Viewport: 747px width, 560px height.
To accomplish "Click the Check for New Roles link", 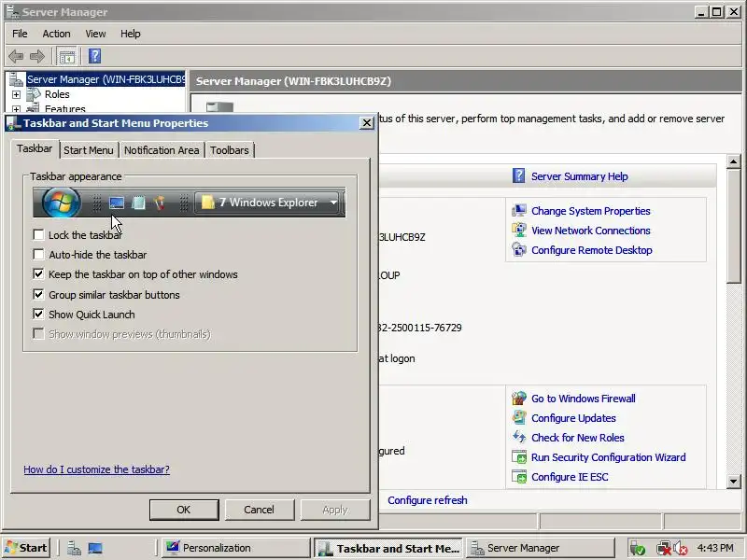I will [x=577, y=438].
